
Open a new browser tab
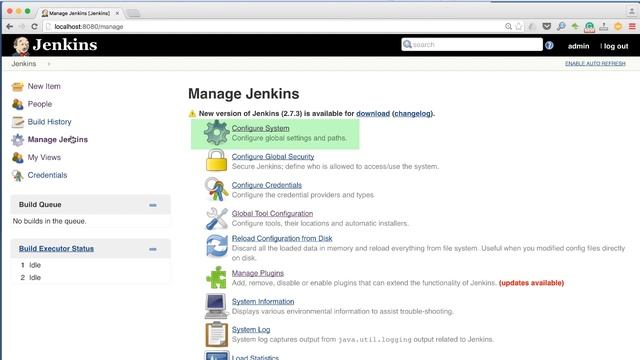pyautogui.click(x=133, y=13)
